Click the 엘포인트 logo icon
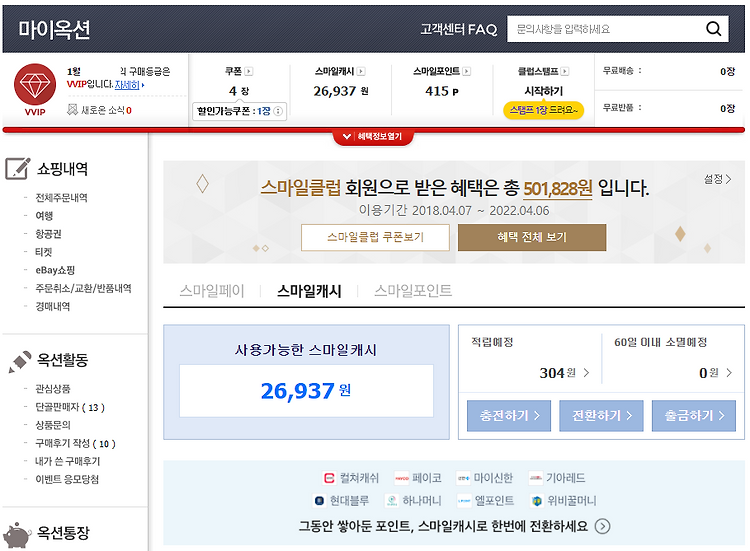 pyautogui.click(x=464, y=501)
